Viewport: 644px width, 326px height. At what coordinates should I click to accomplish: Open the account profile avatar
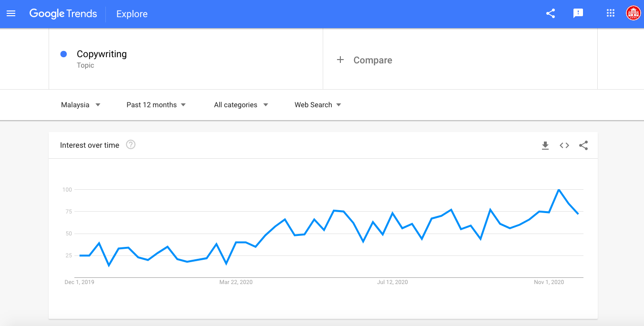(634, 13)
